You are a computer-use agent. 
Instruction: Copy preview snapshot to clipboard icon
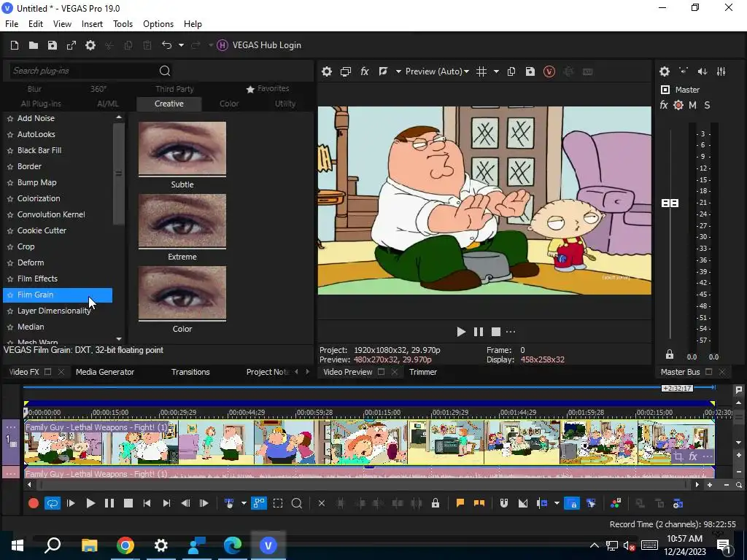pos(511,72)
